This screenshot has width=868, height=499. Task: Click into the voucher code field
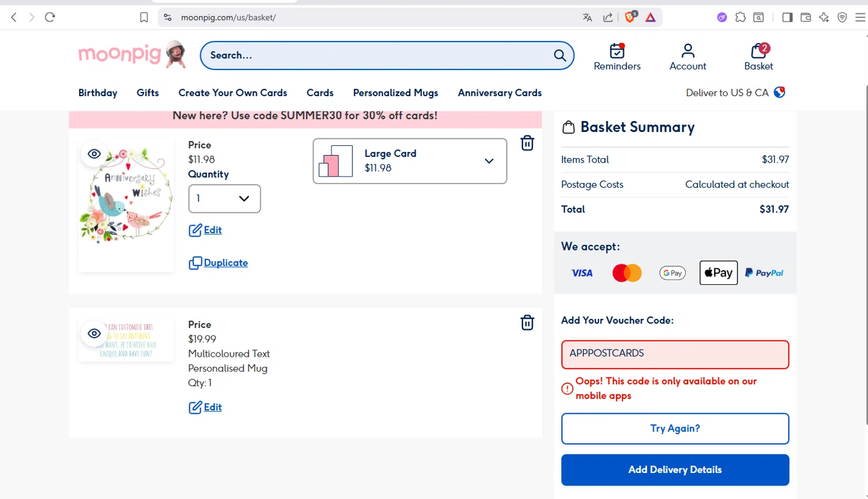click(x=675, y=354)
